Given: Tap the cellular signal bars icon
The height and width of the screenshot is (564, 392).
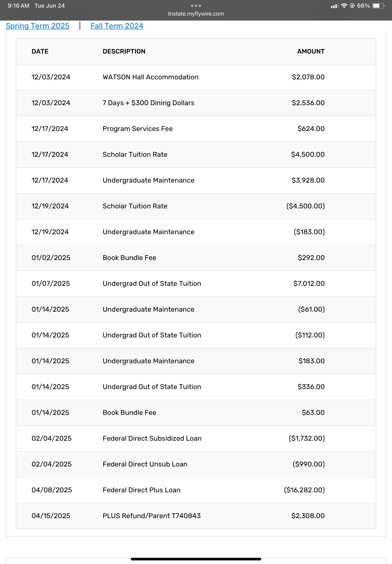Looking at the screenshot, I should click(x=334, y=6).
